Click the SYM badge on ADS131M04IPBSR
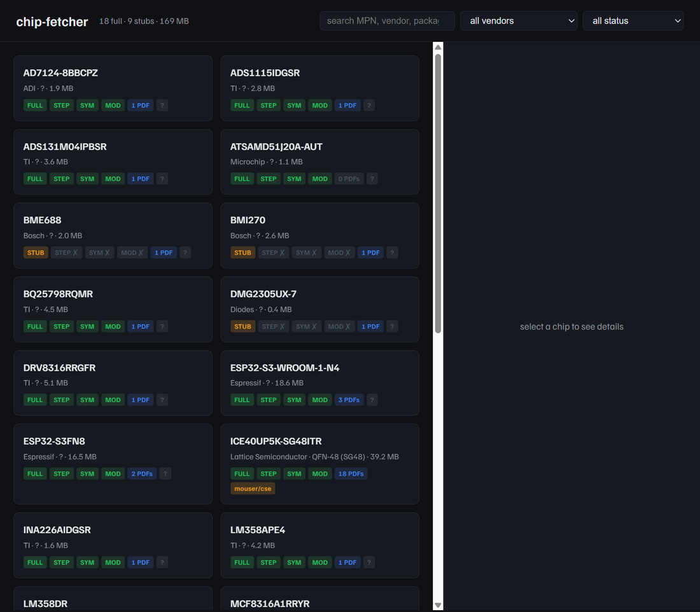700x612 pixels. tap(87, 179)
